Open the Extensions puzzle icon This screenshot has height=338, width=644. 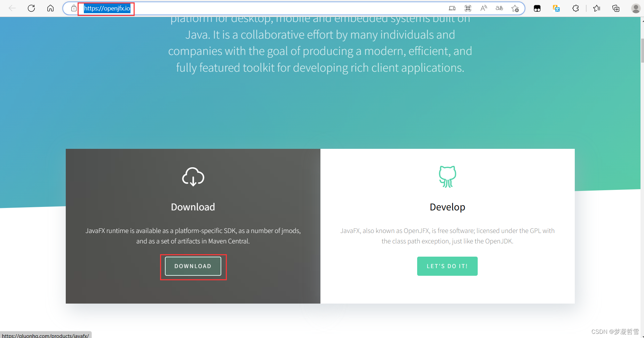coord(575,8)
